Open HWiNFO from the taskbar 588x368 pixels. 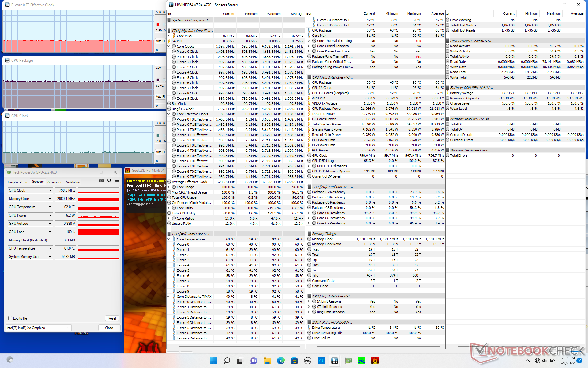click(334, 361)
